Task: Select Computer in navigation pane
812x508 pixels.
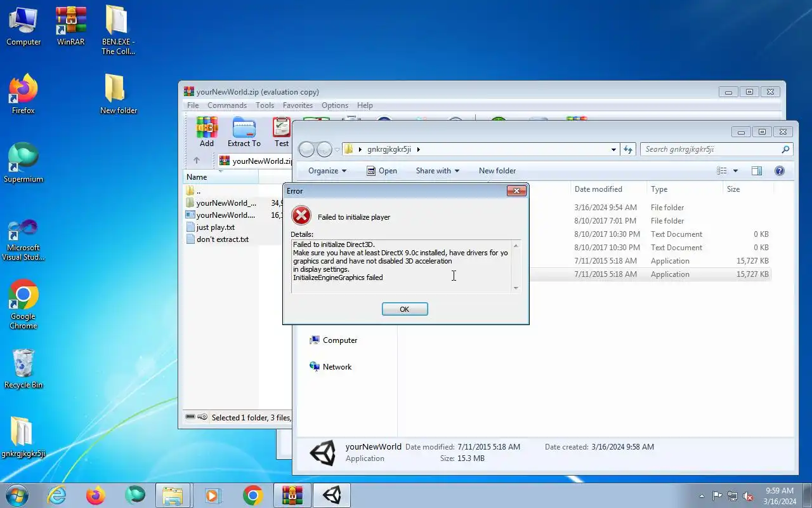Action: pos(334,340)
